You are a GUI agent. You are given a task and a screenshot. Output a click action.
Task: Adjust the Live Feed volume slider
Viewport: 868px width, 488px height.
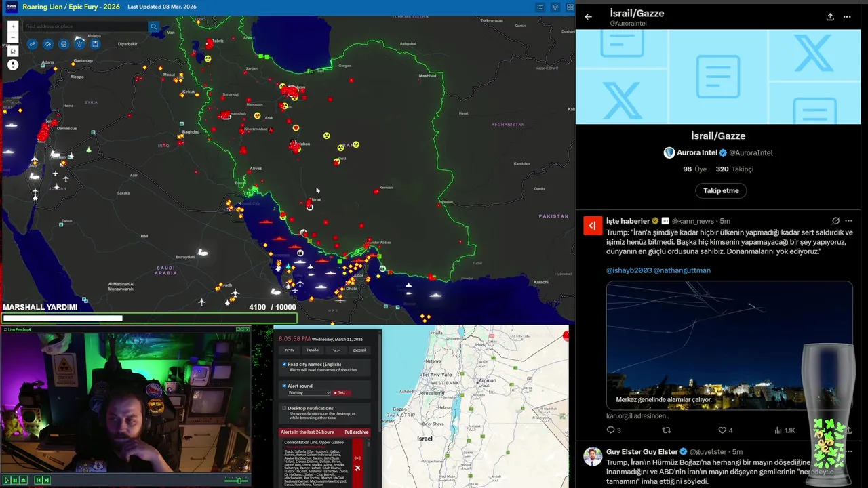tap(236, 481)
